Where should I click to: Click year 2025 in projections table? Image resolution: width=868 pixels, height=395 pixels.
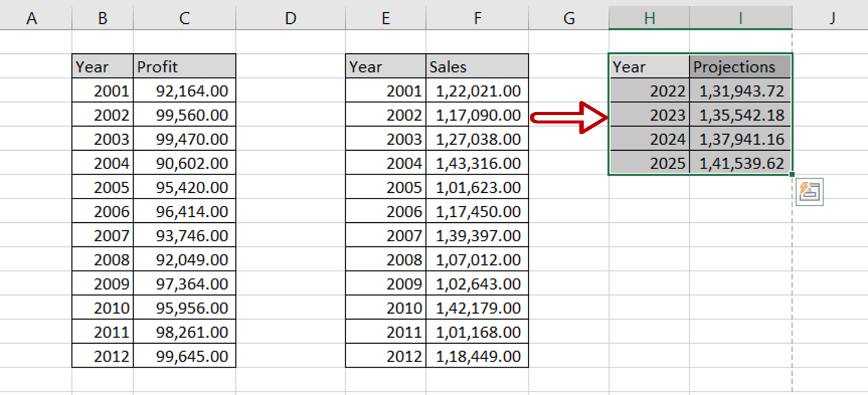pyautogui.click(x=649, y=163)
